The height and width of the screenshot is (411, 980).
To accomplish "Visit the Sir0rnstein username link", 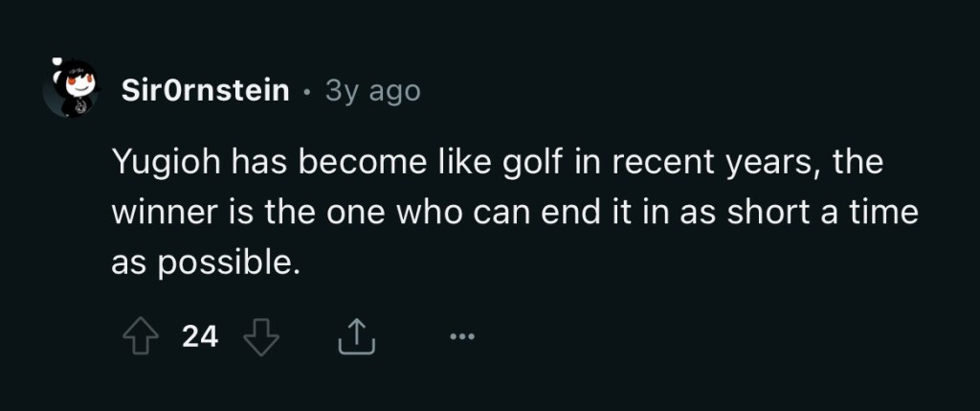I will [x=206, y=91].
